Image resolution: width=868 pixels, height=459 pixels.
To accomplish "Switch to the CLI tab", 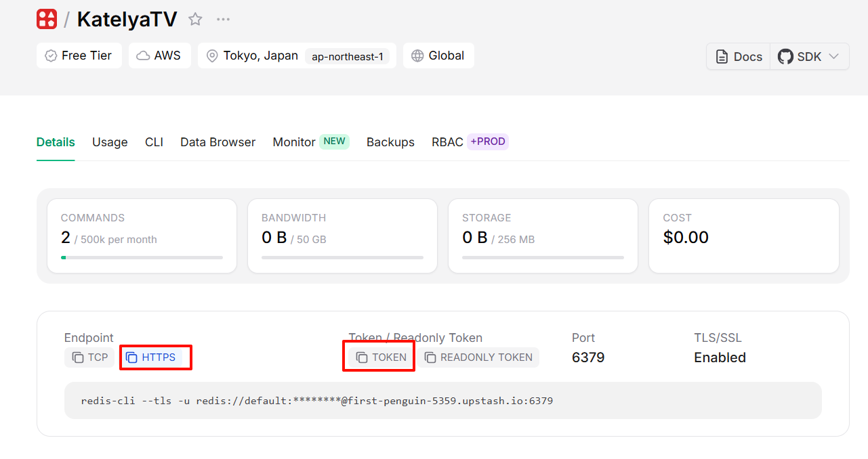I will (x=154, y=142).
